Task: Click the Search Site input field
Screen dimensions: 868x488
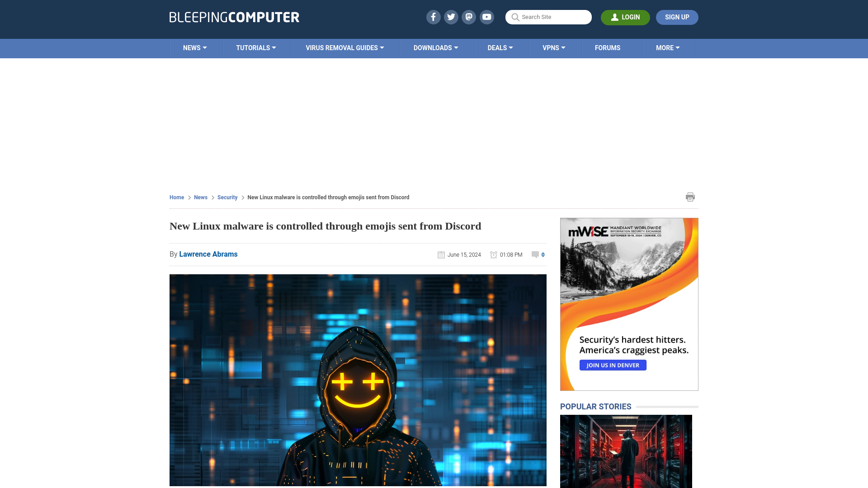Action: 548,17
